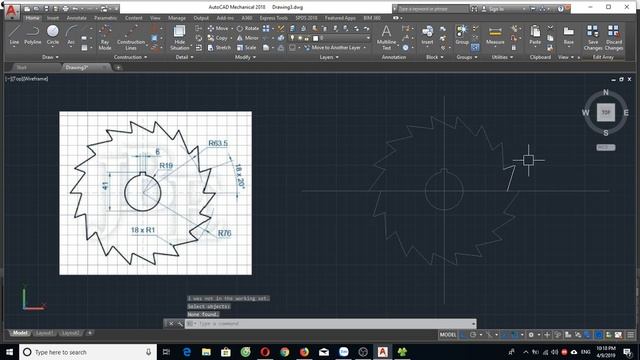Open Google Chrome from taskbar

[284, 352]
